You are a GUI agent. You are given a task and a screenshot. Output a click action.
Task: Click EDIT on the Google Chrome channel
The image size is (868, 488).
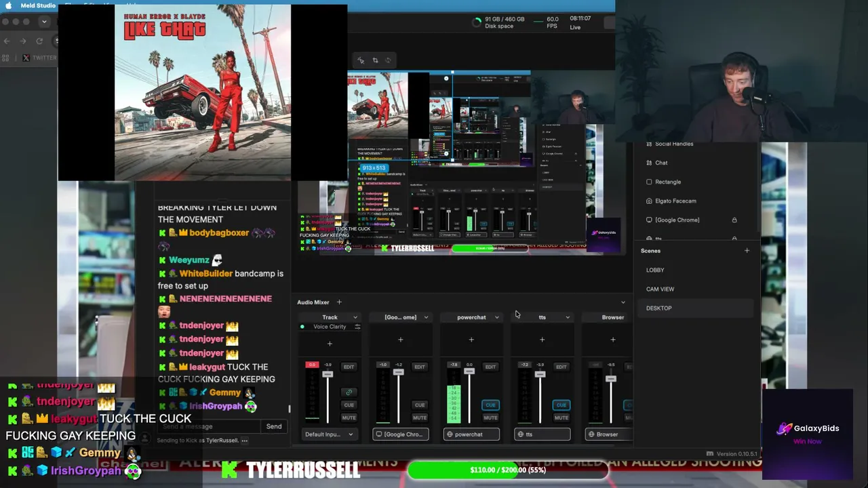click(420, 367)
